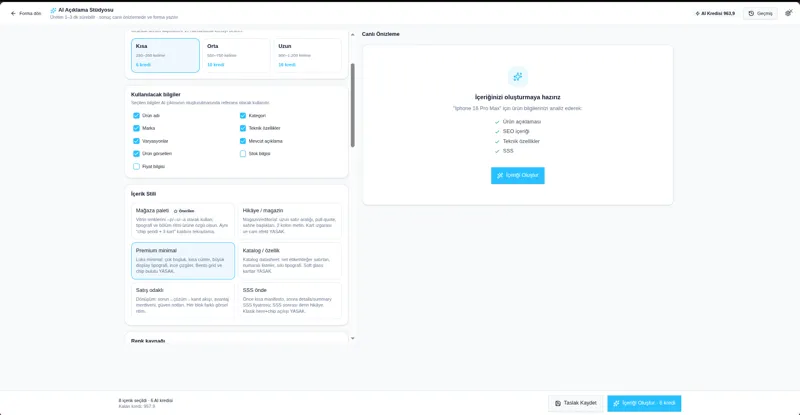Click the scroll down arrow of settings panel
Viewport: 800px width, 415px height.
point(353,338)
